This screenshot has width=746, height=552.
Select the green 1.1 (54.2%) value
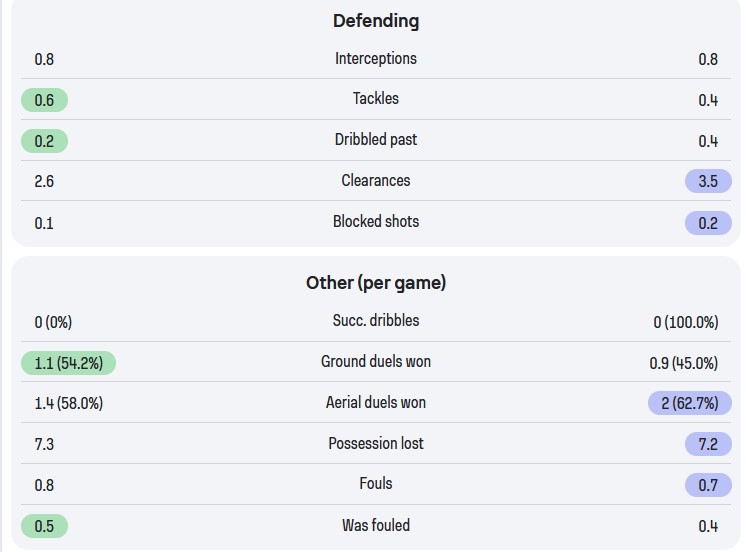point(69,363)
